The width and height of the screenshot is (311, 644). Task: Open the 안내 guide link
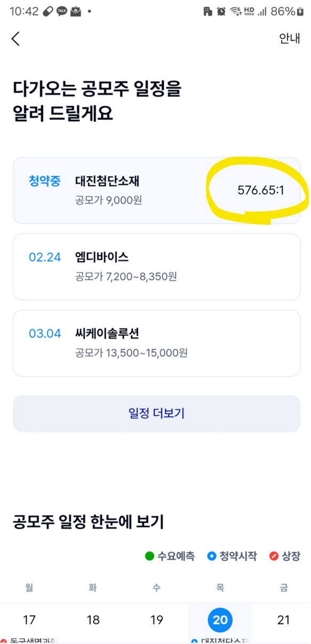pyautogui.click(x=290, y=38)
